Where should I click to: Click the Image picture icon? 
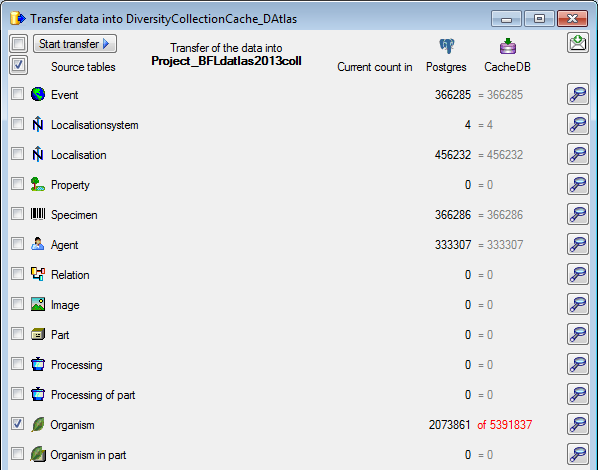point(38,304)
